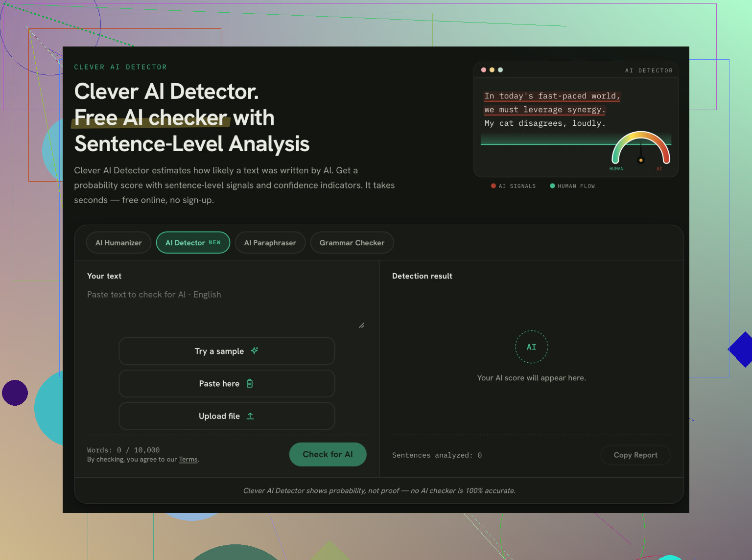
Task: Click the My cat disagrees, loudly. line
Action: pos(545,123)
